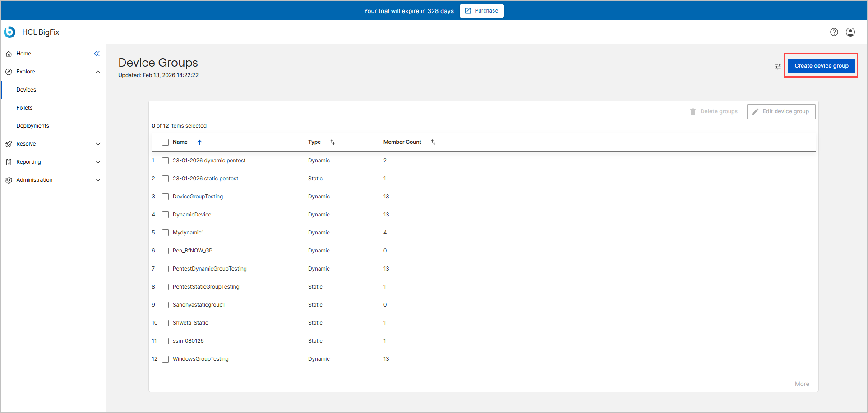Check the DeviceGroupTesting row checkbox
868x413 pixels.
click(165, 197)
